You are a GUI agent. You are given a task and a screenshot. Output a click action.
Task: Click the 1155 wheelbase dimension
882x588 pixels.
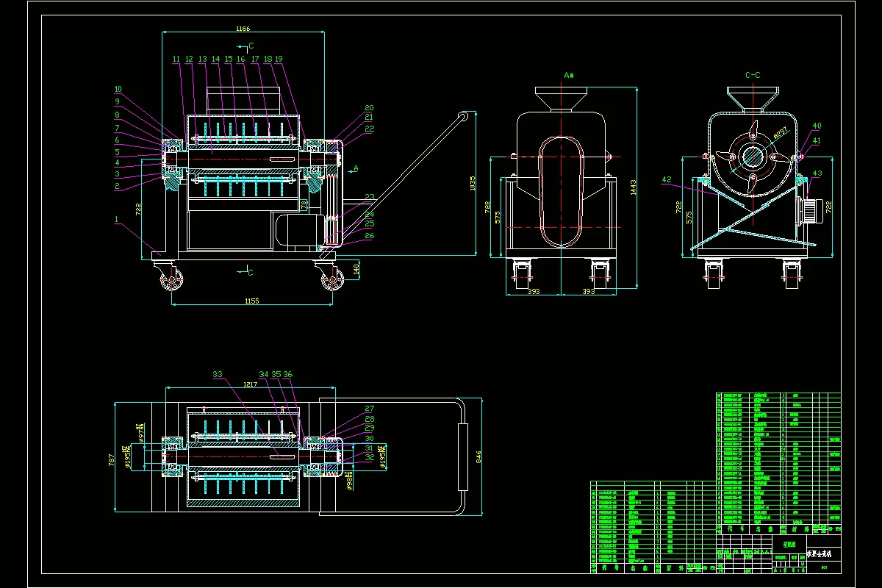[x=252, y=301]
